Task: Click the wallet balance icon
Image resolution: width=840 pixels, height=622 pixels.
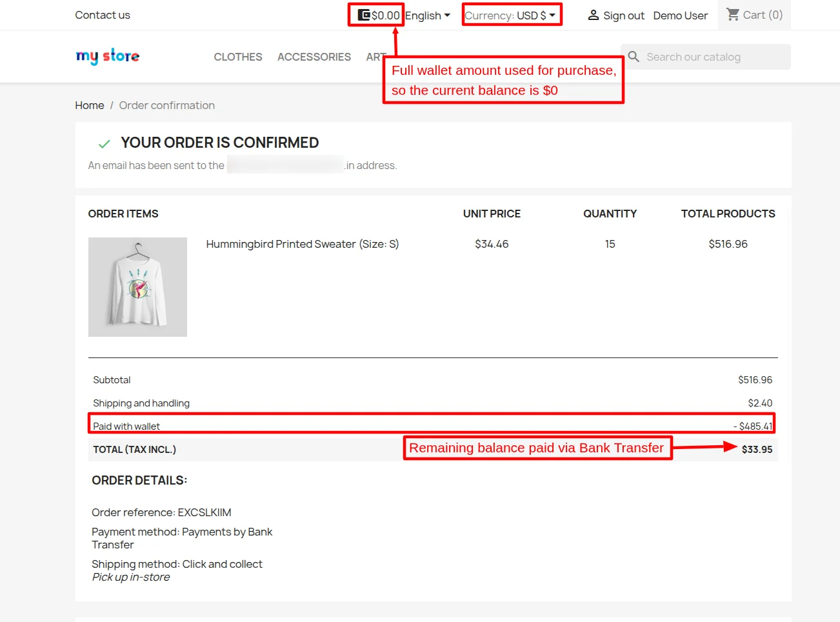Action: [x=364, y=14]
